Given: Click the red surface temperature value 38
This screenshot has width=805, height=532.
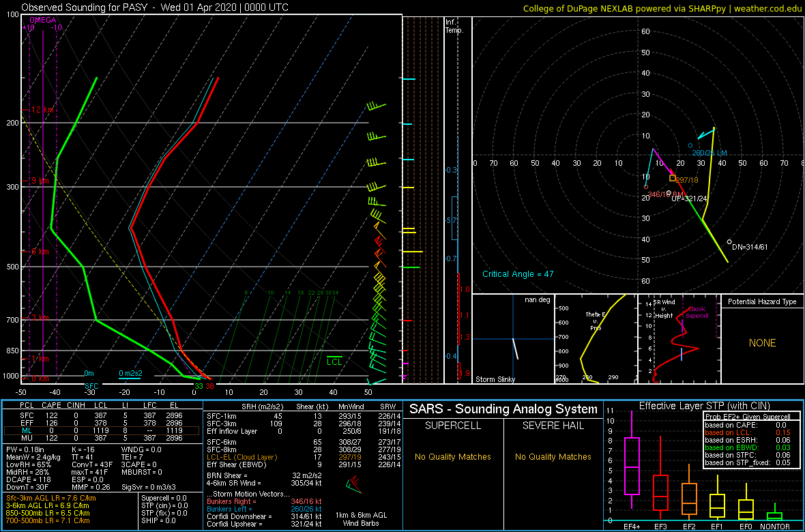Looking at the screenshot, I should pyautogui.click(x=209, y=386).
